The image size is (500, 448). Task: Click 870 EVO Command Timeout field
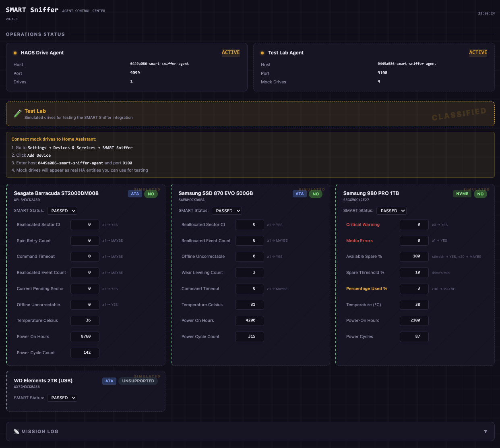(250, 288)
